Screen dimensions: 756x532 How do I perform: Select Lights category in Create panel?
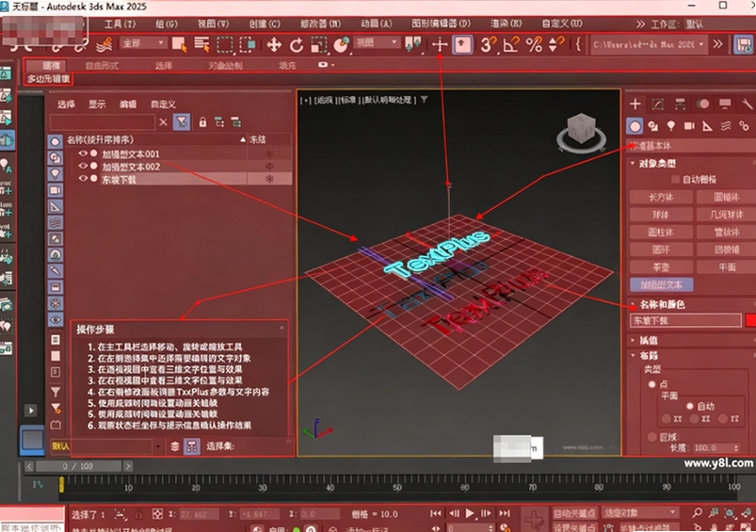(x=671, y=126)
